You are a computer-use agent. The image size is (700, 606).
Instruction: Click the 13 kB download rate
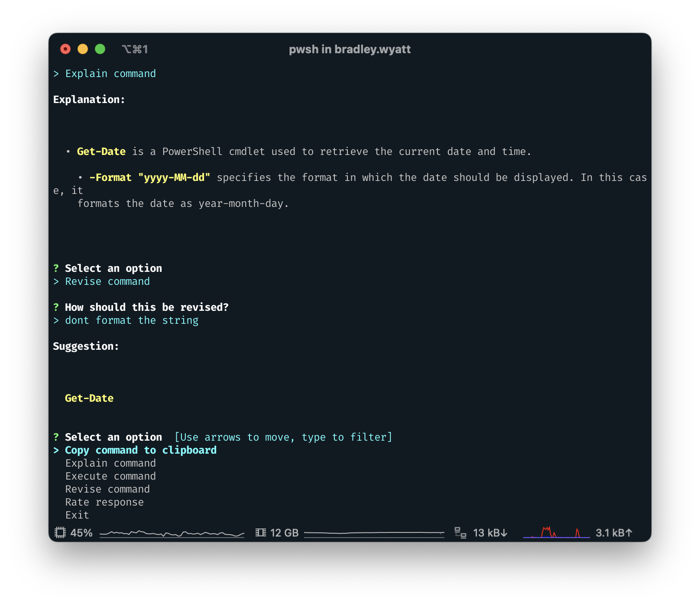coord(490,533)
